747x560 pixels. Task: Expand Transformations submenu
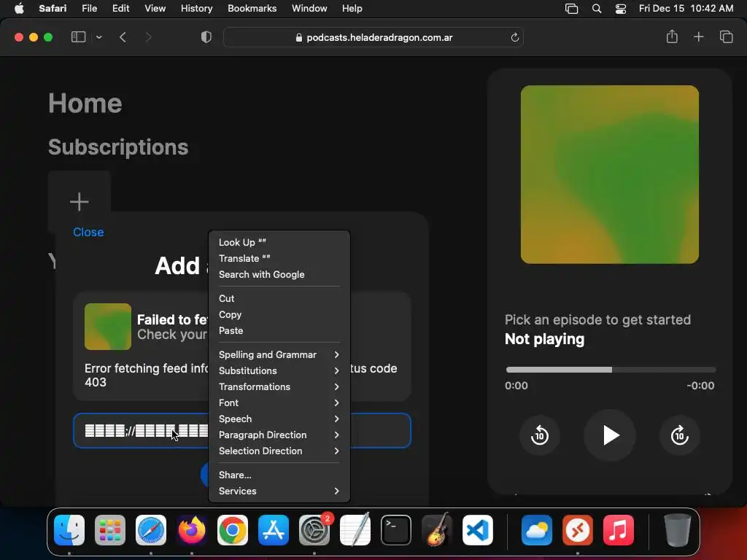[279, 386]
